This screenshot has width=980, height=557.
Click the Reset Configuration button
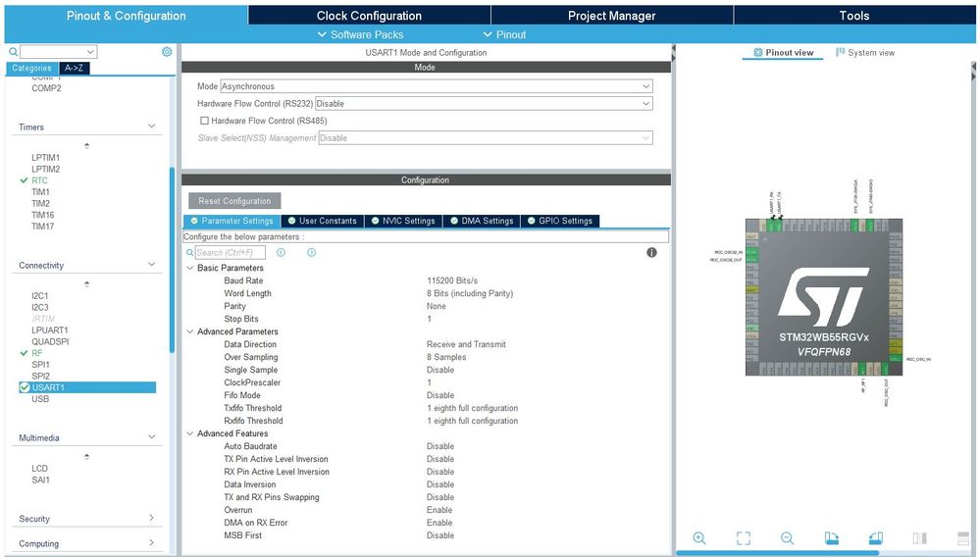(234, 201)
